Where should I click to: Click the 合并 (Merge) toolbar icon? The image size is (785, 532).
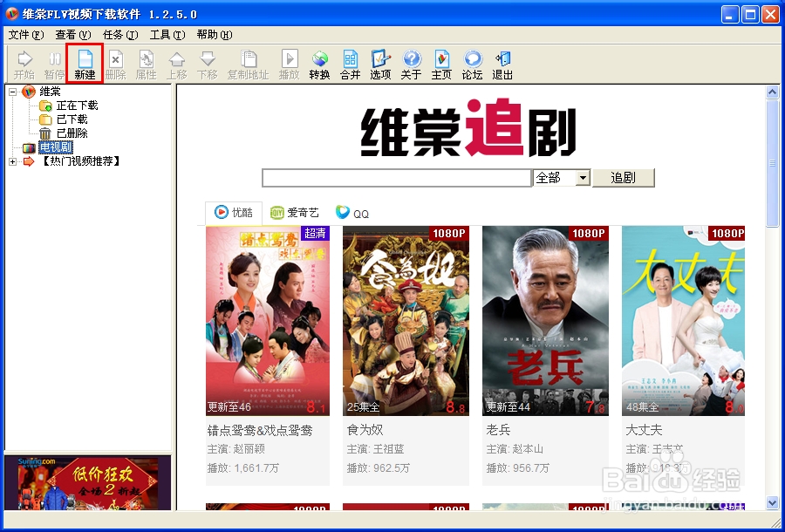[350, 63]
